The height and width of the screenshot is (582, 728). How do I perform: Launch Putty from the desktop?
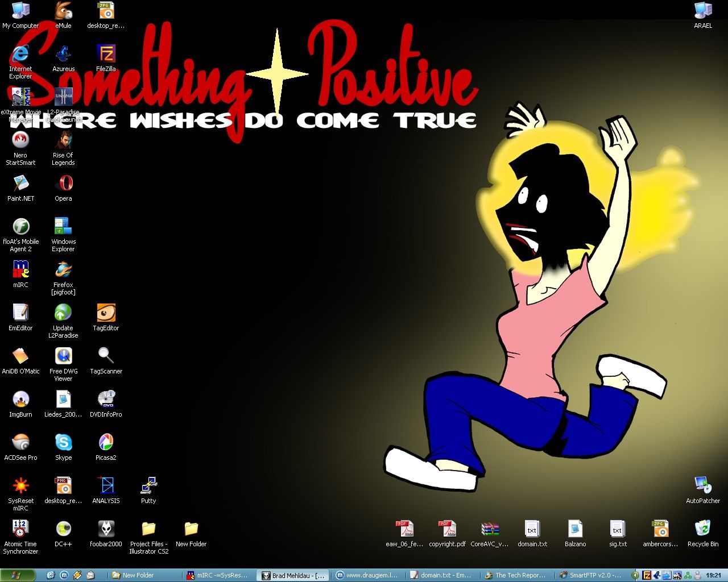click(148, 490)
